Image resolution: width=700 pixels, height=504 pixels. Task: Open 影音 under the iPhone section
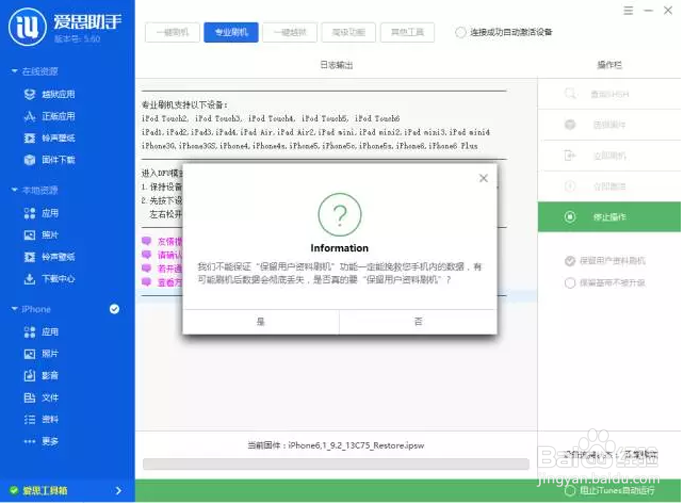[41, 375]
